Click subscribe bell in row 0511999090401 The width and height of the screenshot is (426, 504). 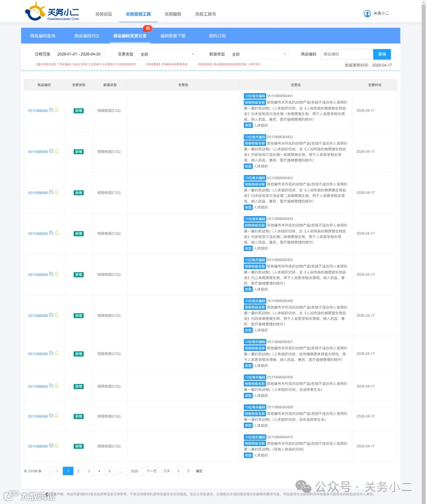point(56,110)
